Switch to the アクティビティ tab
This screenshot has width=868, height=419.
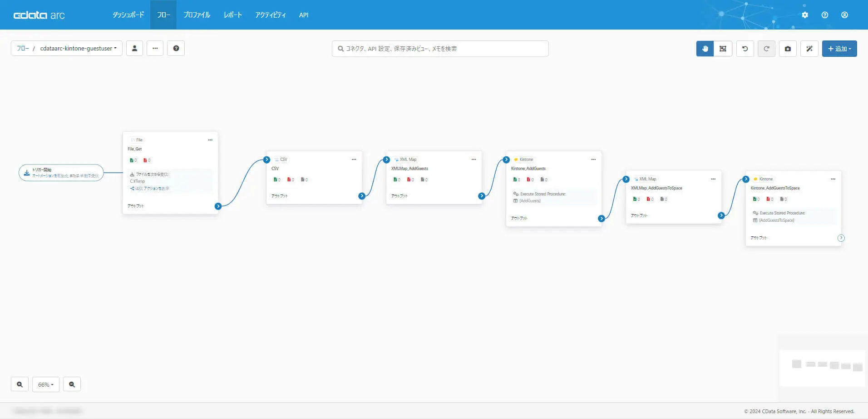(271, 15)
